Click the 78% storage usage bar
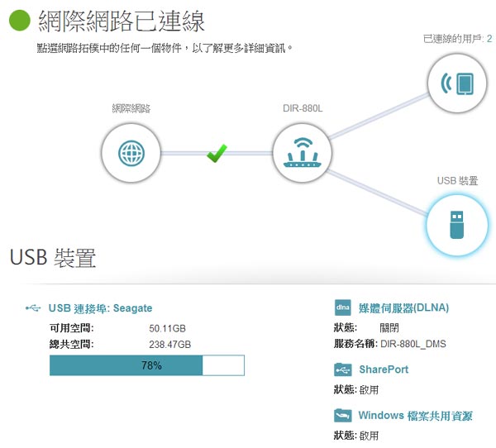The height and width of the screenshot is (448, 496). (x=147, y=365)
